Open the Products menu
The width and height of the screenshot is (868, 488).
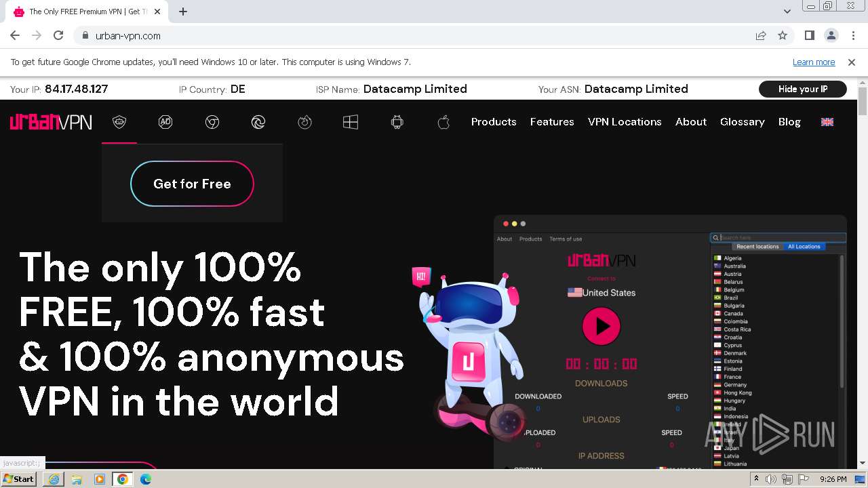pyautogui.click(x=494, y=122)
